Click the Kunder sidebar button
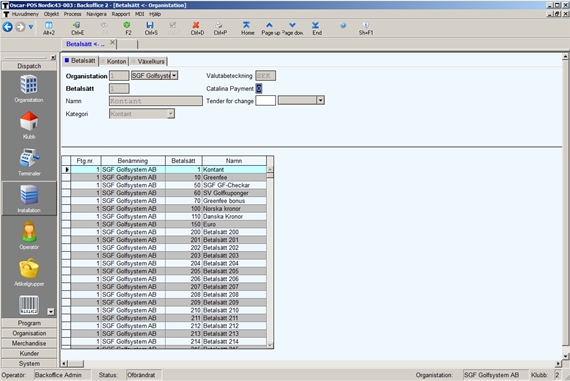The width and height of the screenshot is (570, 381). click(29, 353)
